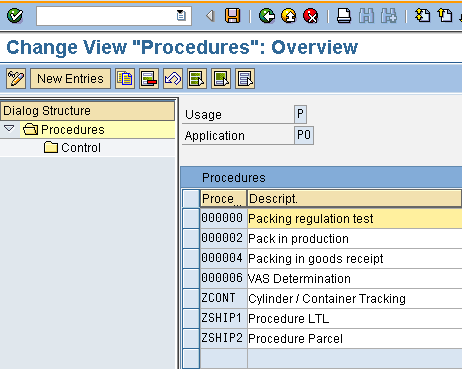This screenshot has height=369, width=462.
Task: Click the Display/Change pencil toggle icon
Action: coord(16,79)
